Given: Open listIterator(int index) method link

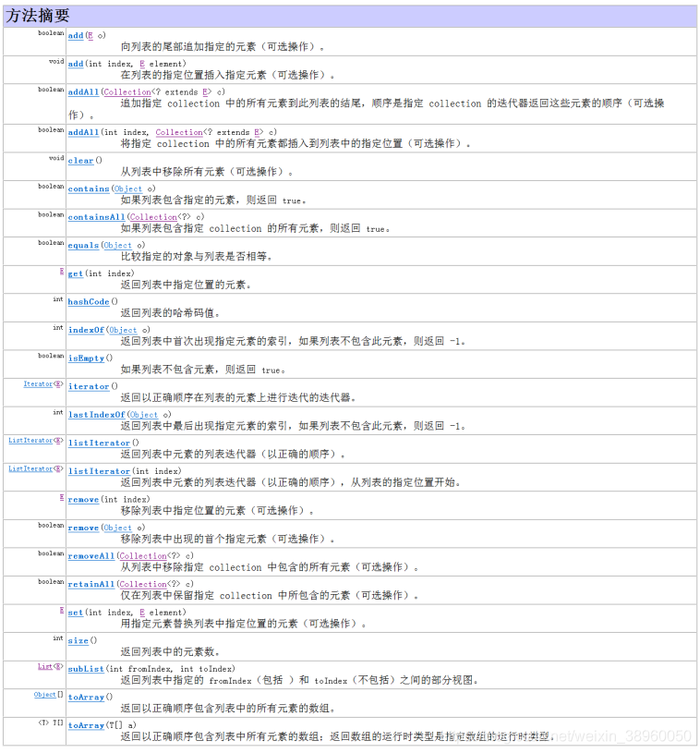Looking at the screenshot, I should 99,471.
